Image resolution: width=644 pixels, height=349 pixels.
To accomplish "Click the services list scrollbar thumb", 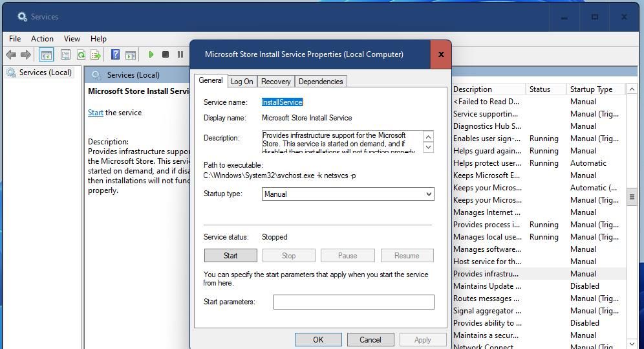I will tap(632, 197).
